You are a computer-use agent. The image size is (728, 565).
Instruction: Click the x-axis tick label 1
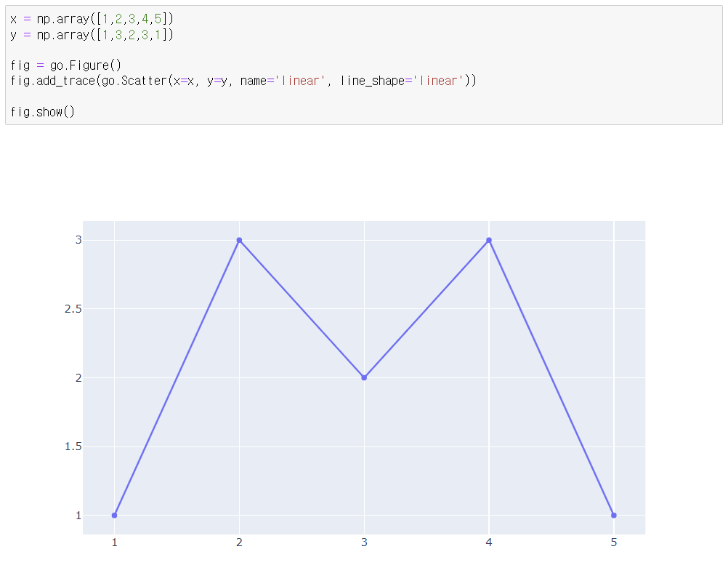click(114, 542)
